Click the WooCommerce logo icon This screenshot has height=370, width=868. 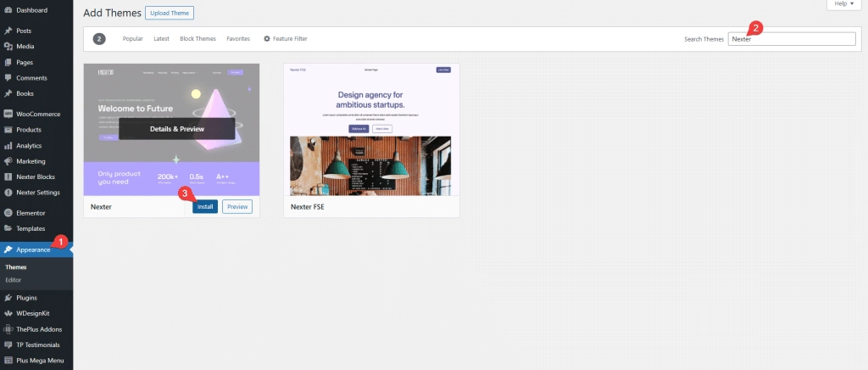click(8, 114)
